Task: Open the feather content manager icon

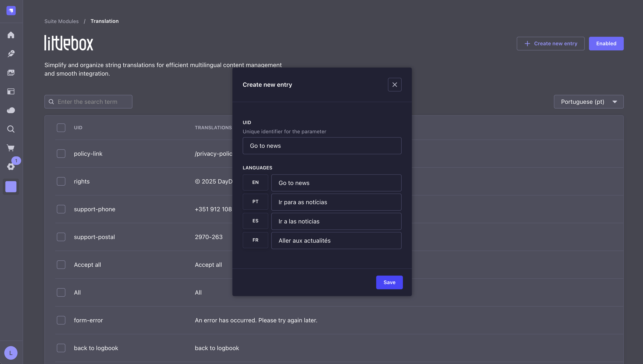Action: pyautogui.click(x=11, y=54)
